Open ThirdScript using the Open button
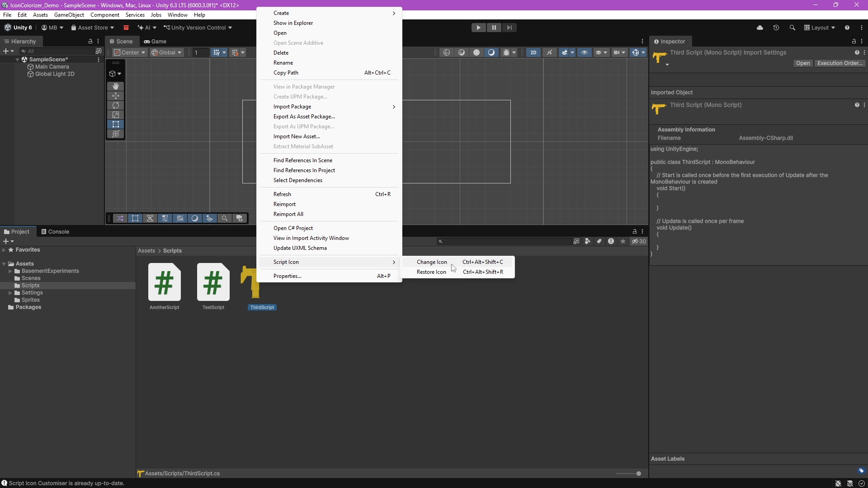The height and width of the screenshot is (488, 868). (803, 63)
